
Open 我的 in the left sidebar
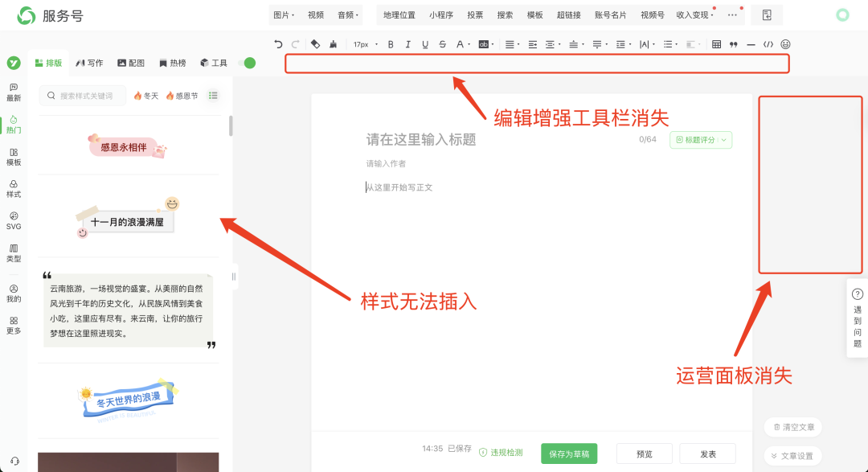(x=14, y=293)
